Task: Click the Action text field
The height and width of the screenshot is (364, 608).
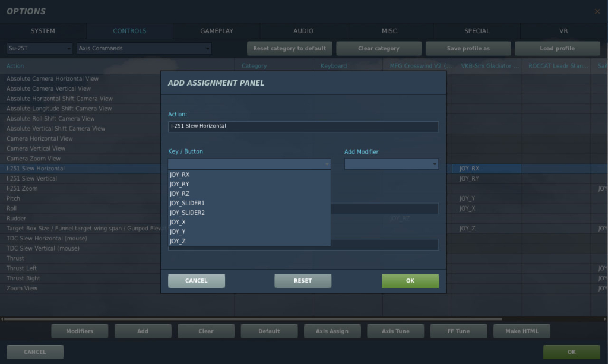Action: [x=303, y=126]
